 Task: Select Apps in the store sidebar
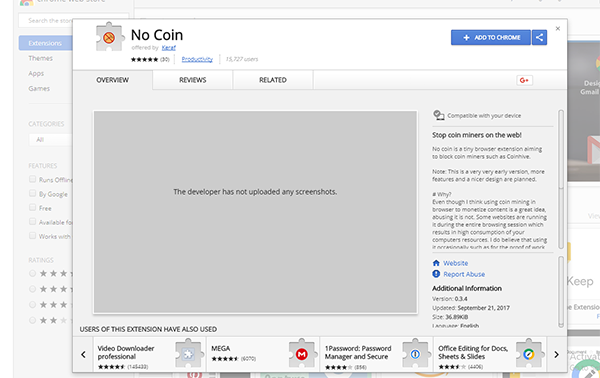(x=36, y=73)
